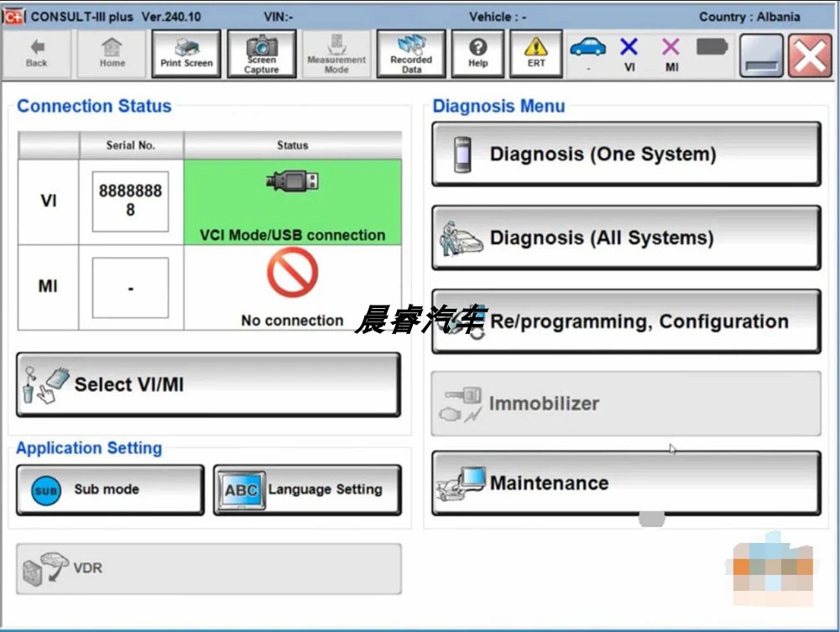The width and height of the screenshot is (840, 632).
Task: Click the Sub mode button
Action: 111,489
